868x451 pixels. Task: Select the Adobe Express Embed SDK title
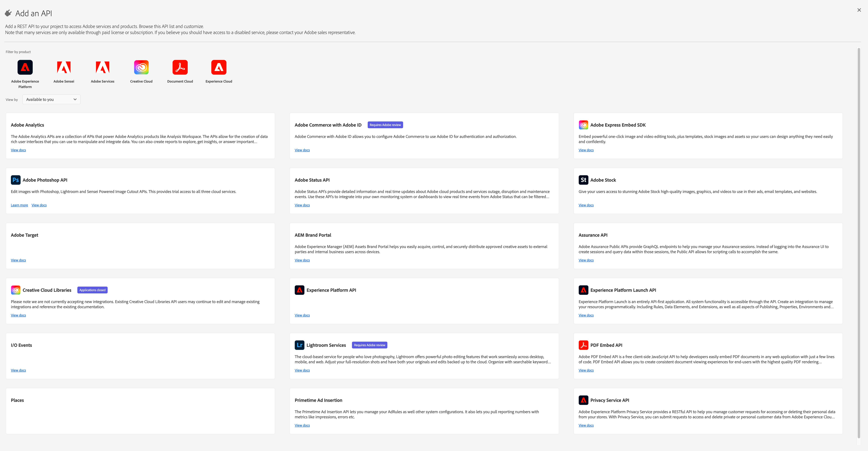click(x=618, y=125)
